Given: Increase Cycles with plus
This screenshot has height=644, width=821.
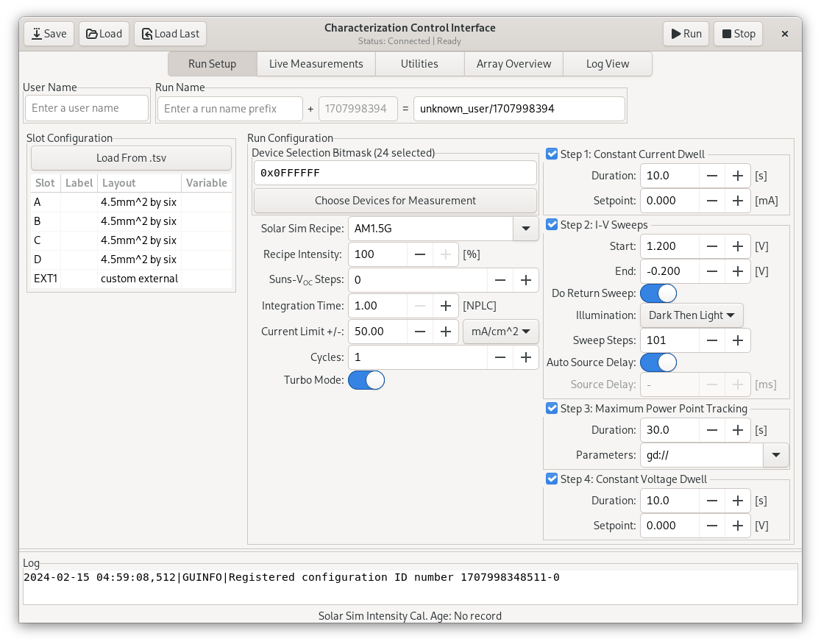Looking at the screenshot, I should pos(526,357).
